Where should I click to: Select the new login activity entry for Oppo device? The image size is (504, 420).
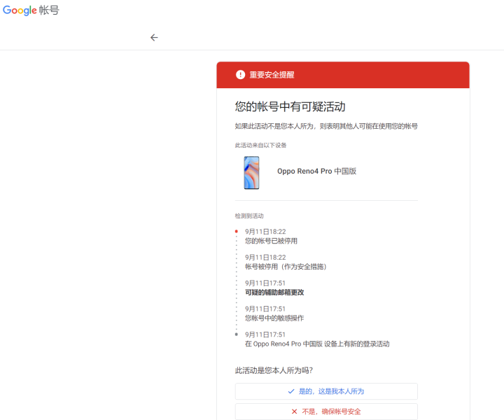[317, 339]
